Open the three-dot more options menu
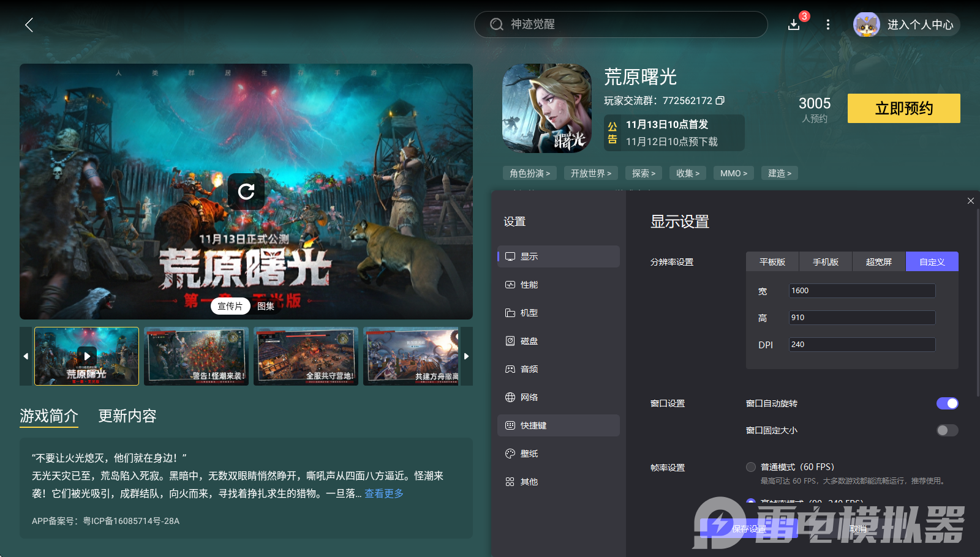 [828, 24]
